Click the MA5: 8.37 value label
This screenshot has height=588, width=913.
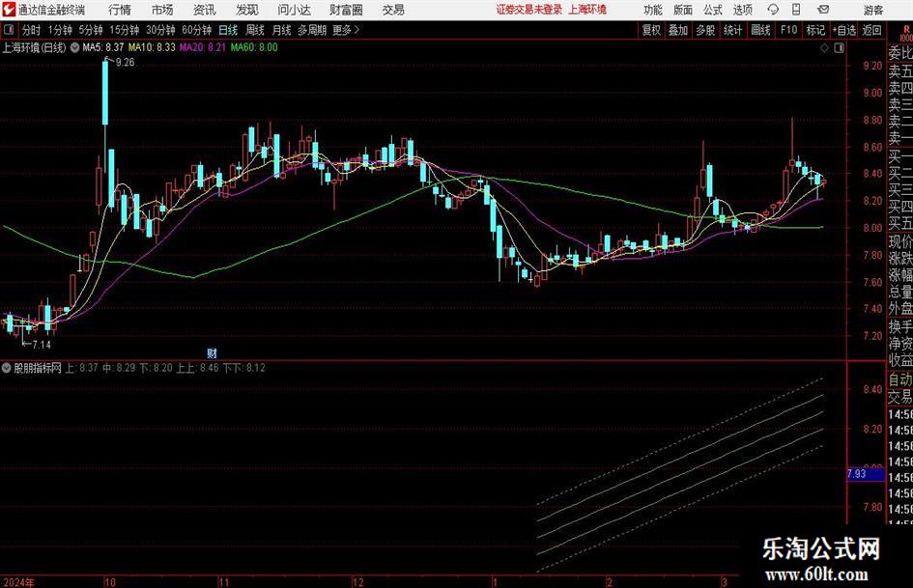(x=103, y=47)
